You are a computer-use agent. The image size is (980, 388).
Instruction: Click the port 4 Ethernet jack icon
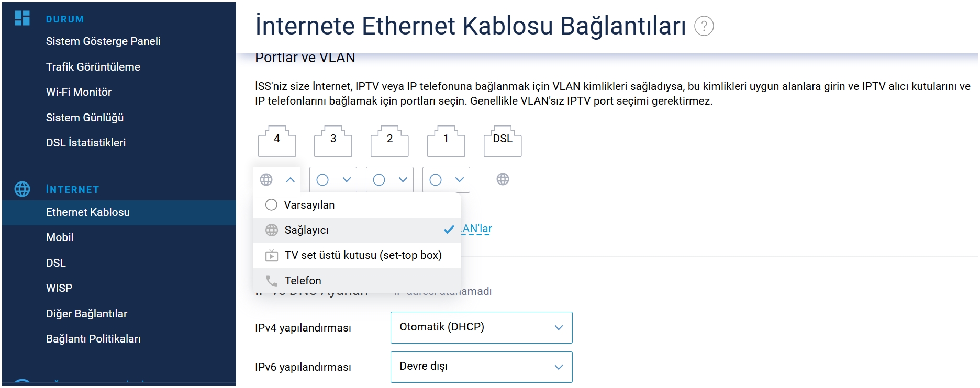[277, 141]
